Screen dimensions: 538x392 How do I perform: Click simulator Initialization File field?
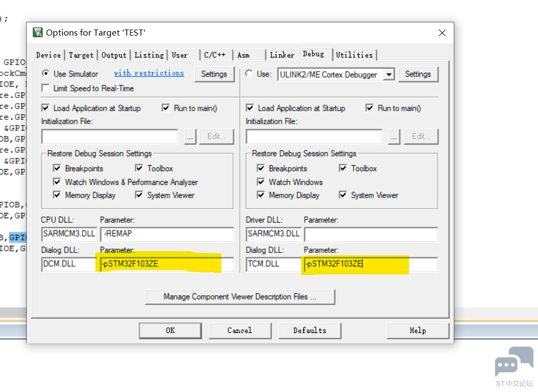(x=110, y=137)
